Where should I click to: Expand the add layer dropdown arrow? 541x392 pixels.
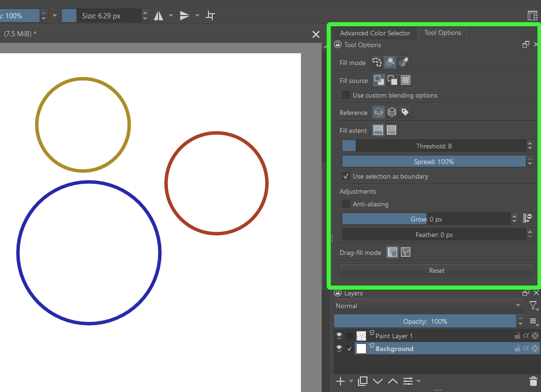click(351, 381)
